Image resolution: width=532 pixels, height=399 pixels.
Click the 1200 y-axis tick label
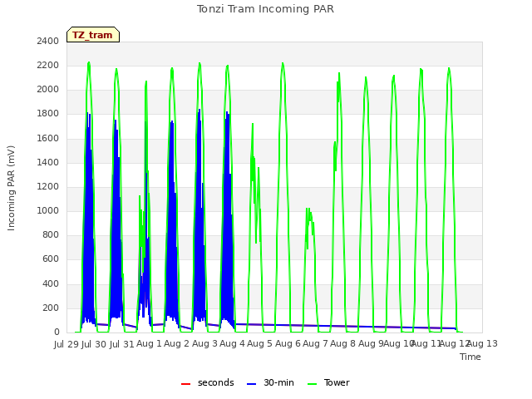pos(48,186)
